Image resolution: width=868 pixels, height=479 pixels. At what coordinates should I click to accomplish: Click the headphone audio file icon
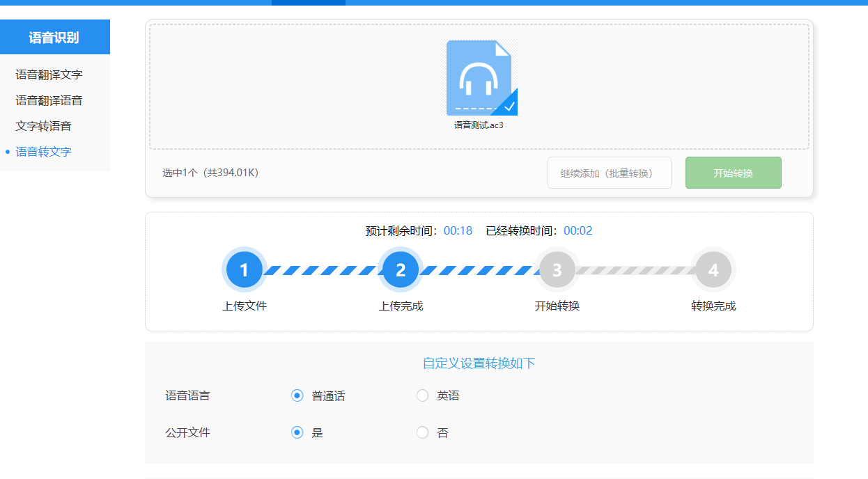coord(479,78)
